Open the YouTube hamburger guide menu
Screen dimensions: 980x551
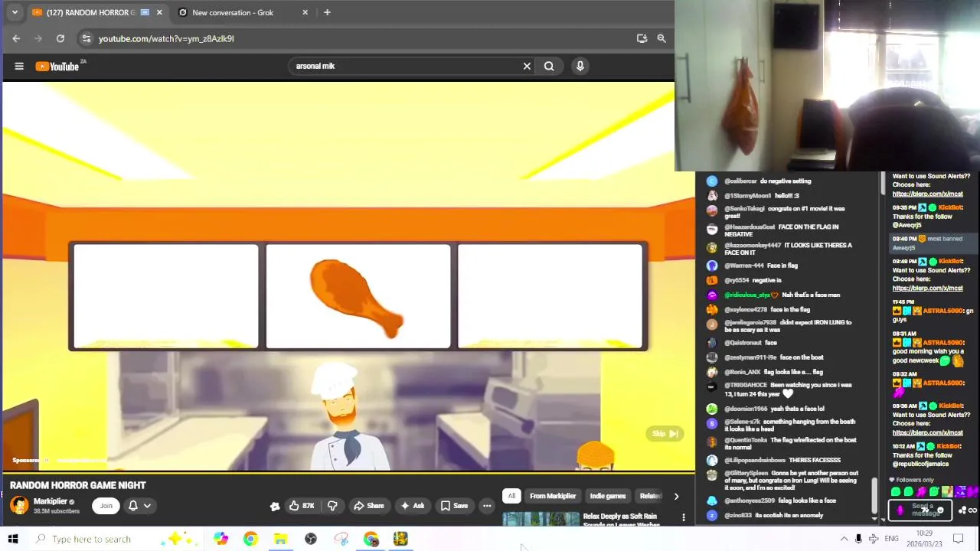(x=19, y=67)
